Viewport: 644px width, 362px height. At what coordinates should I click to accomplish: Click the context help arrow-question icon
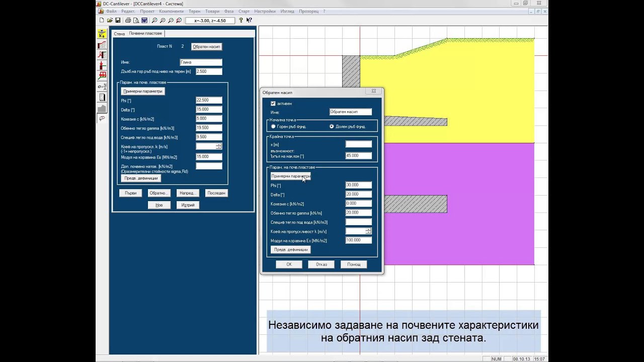pyautogui.click(x=249, y=21)
